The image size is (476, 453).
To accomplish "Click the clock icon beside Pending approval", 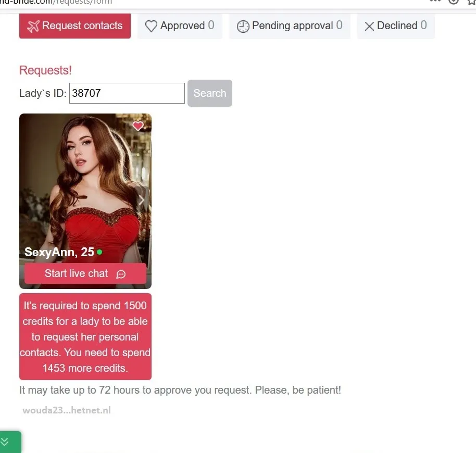I will pyautogui.click(x=243, y=27).
